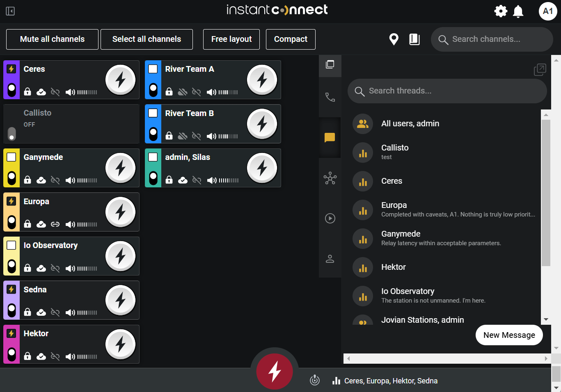Pop out the threads panel

pos(540,70)
